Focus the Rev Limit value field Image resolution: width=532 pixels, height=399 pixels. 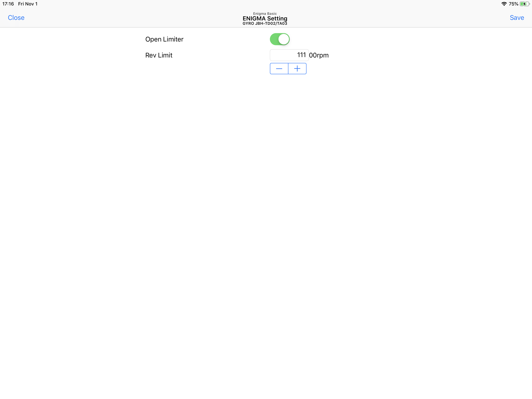tap(289, 55)
